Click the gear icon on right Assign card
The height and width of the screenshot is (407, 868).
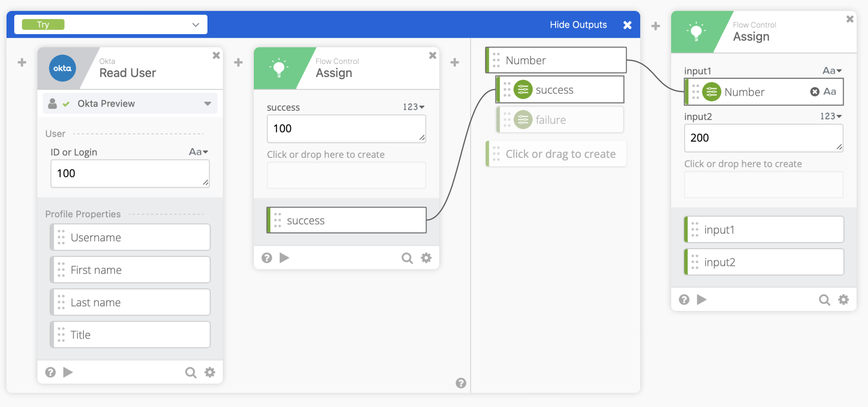844,300
